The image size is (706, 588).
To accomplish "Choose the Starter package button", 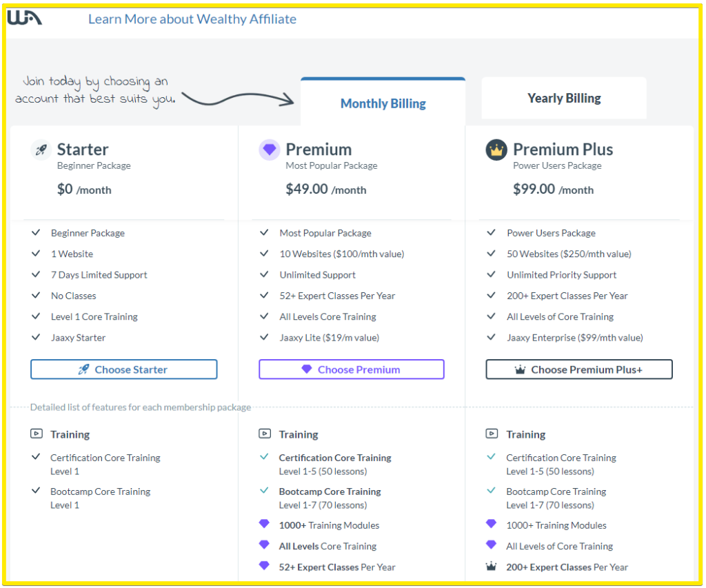I will point(124,369).
